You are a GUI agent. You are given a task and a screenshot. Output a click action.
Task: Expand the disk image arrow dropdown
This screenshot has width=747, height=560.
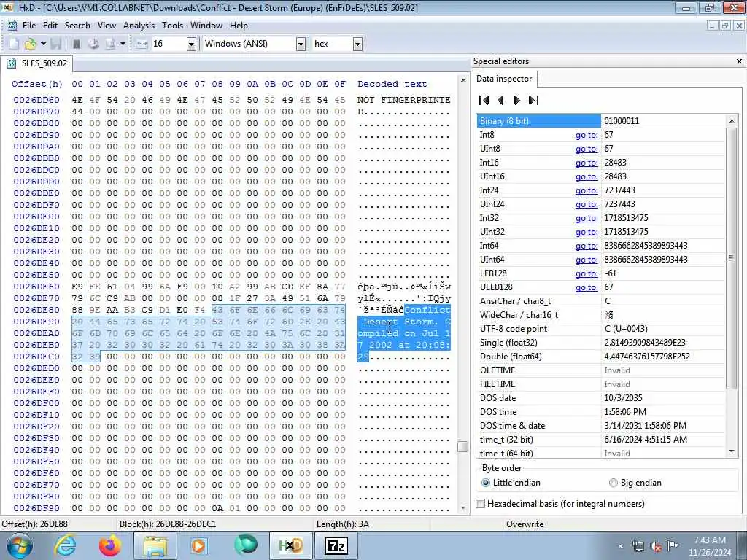123,44
